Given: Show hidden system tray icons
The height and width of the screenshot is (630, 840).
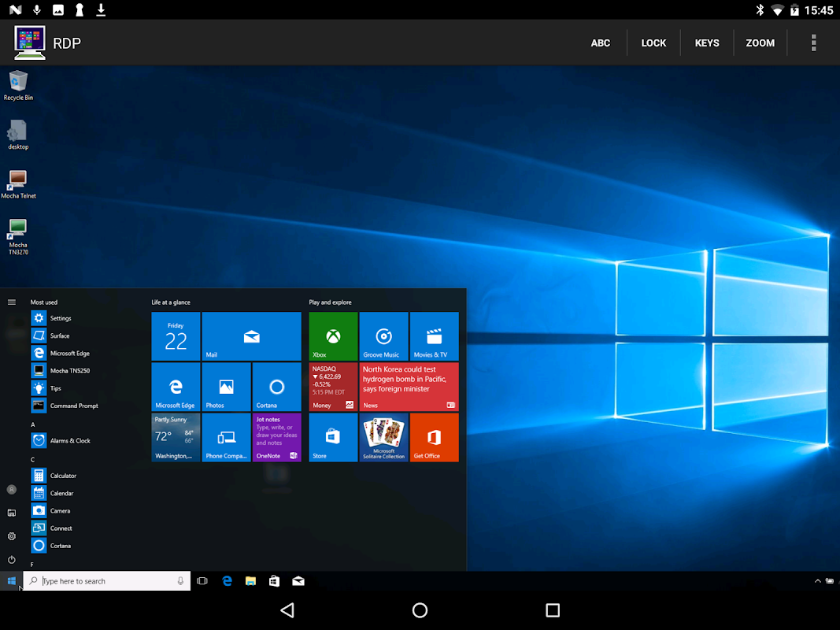Looking at the screenshot, I should coord(817,581).
